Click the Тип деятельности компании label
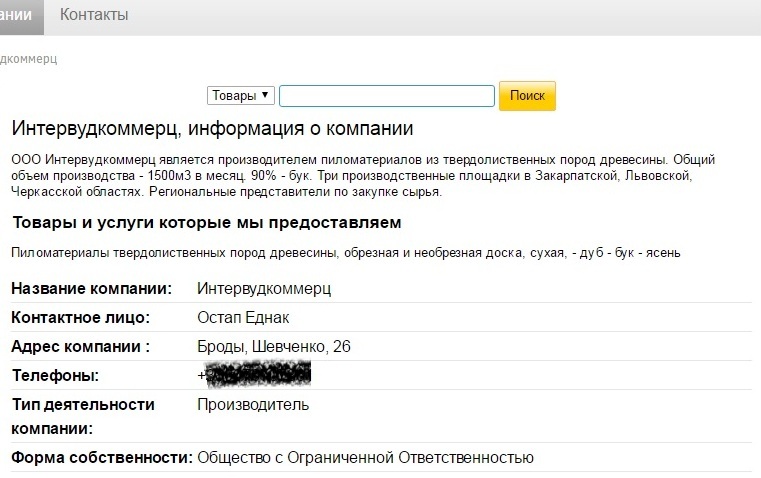761x478 pixels. click(82, 416)
